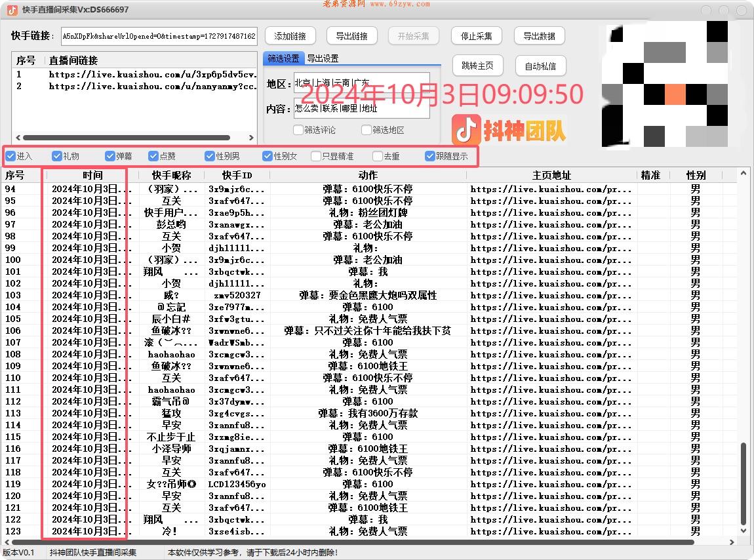Click the 导出数据 button

click(x=539, y=36)
